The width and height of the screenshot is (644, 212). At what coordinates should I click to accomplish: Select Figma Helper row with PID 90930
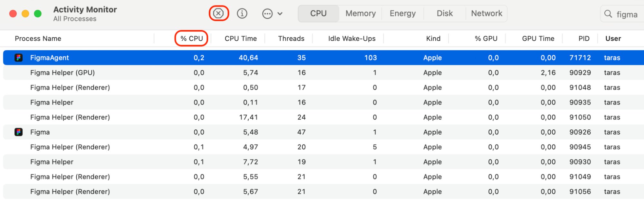point(323,162)
